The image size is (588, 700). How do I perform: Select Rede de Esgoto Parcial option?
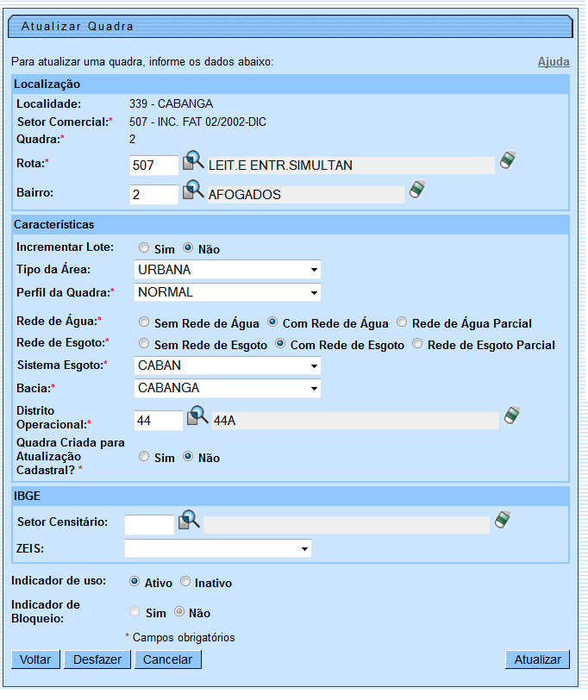pyautogui.click(x=417, y=344)
